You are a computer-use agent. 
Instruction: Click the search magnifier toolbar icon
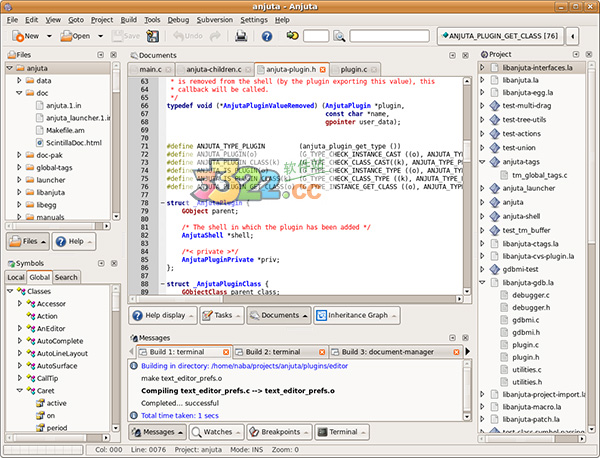[339, 36]
